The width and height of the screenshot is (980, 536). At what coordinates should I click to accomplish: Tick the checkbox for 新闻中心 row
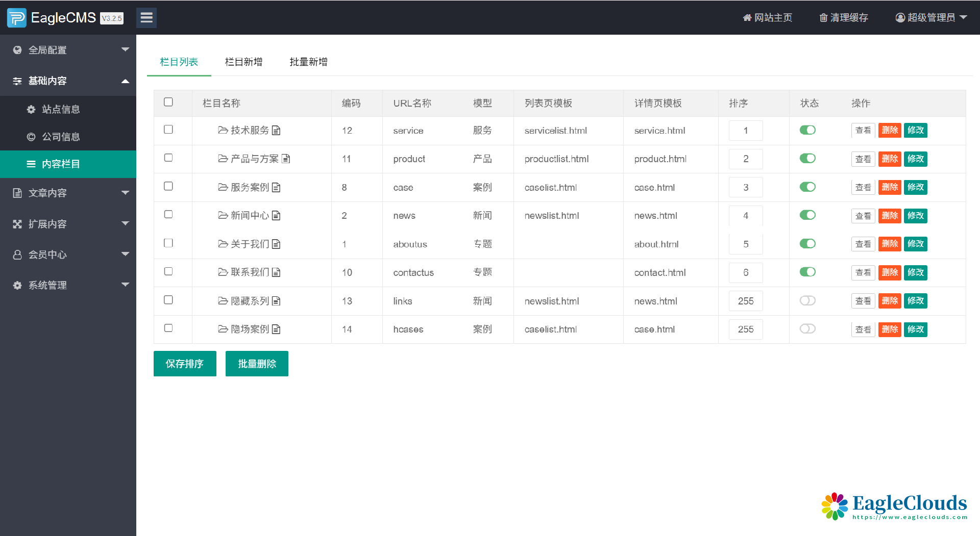pyautogui.click(x=168, y=215)
